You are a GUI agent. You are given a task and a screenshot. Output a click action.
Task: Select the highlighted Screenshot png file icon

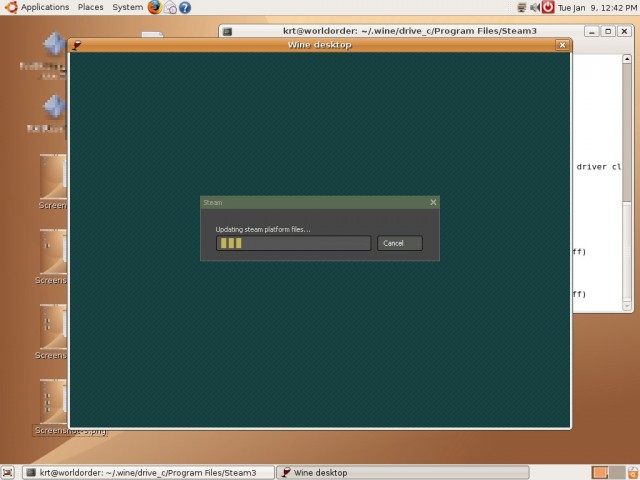pyautogui.click(x=53, y=402)
